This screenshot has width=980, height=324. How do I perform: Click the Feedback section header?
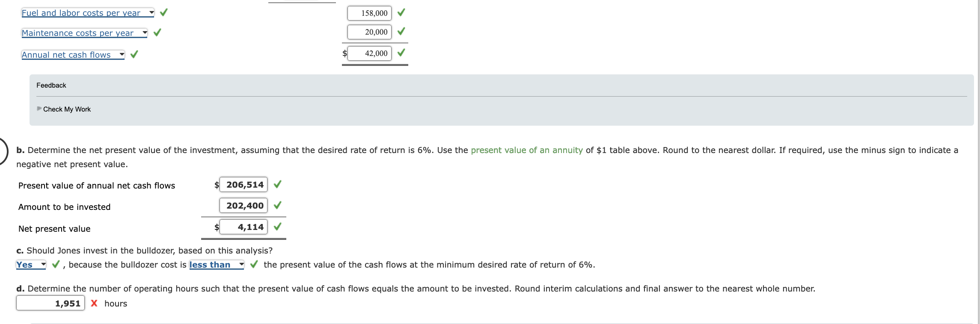(x=51, y=85)
